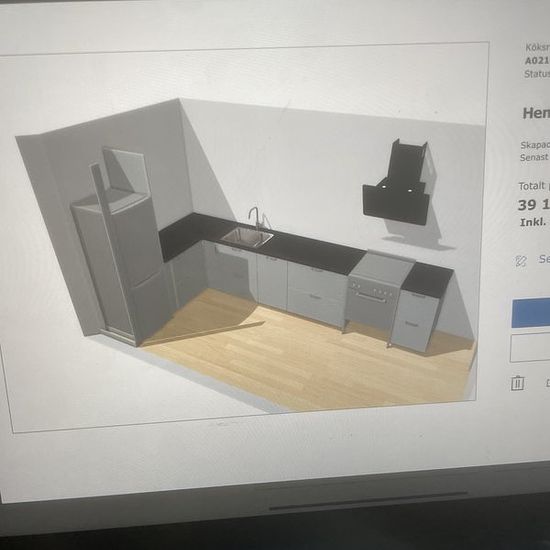
Task: Click the blue primary button
Action: [x=531, y=313]
